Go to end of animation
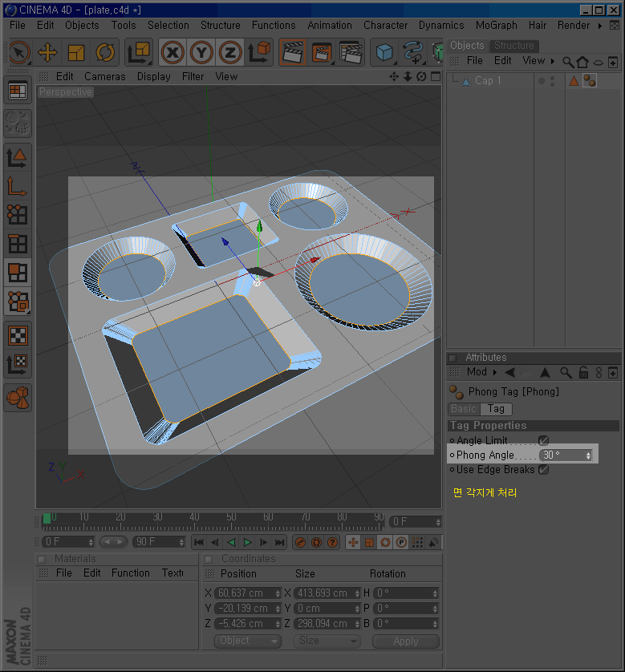625x672 pixels. 279,542
